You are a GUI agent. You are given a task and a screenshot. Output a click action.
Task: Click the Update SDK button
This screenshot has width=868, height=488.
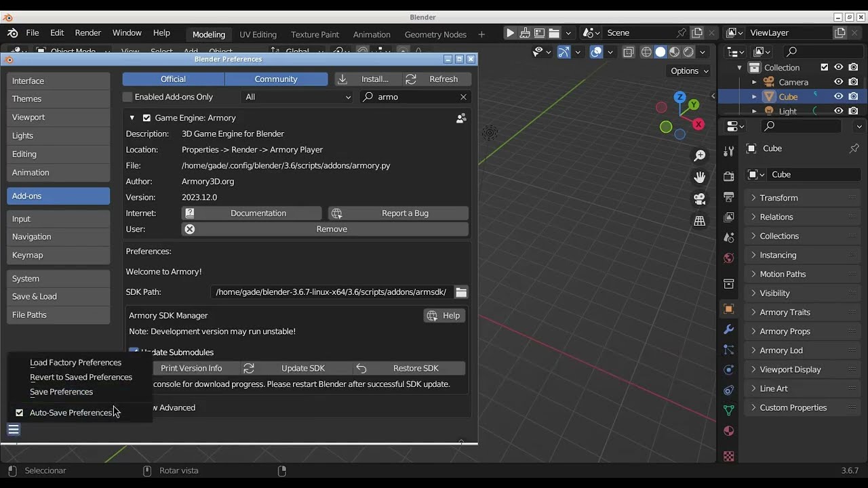click(296, 369)
